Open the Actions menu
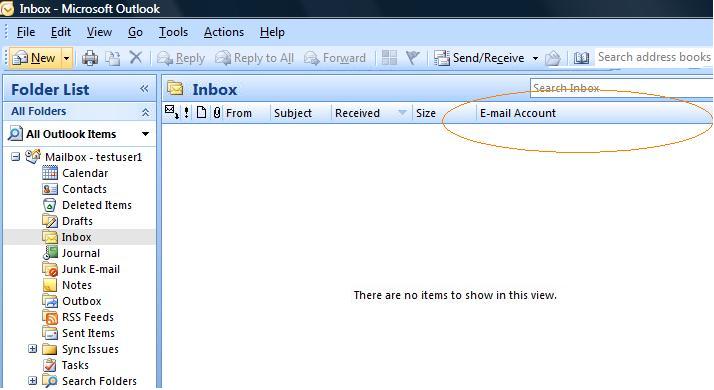Screen dimensions: 714x390 tap(224, 32)
